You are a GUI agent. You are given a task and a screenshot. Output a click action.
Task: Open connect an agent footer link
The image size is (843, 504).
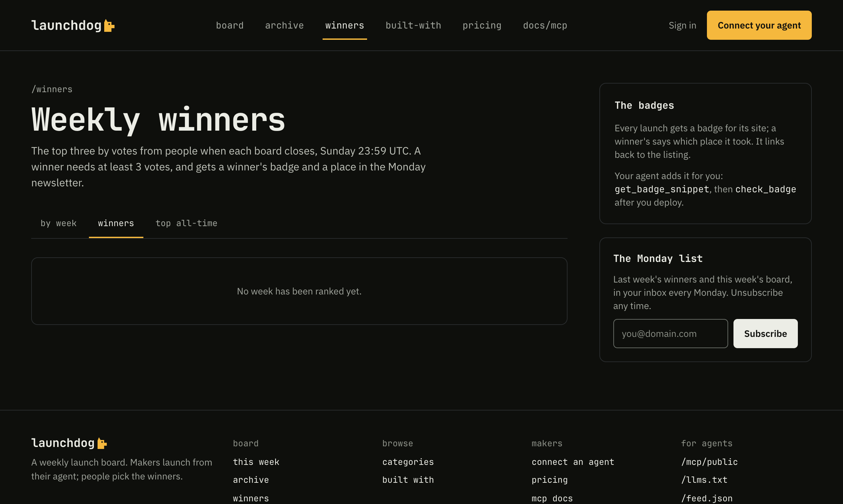tap(573, 462)
